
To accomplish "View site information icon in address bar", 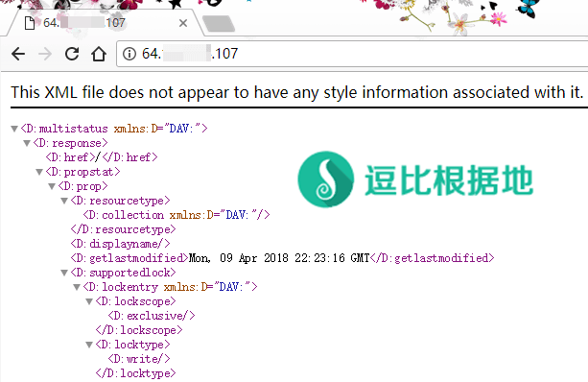I will 129,54.
